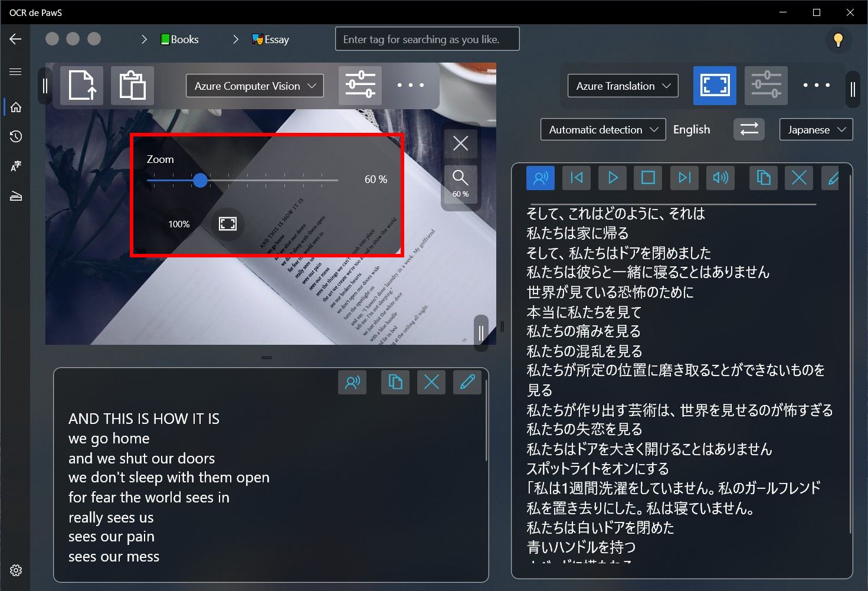The image size is (868, 591).
Task: Click the lightbulb hint icon
Action: tap(838, 40)
